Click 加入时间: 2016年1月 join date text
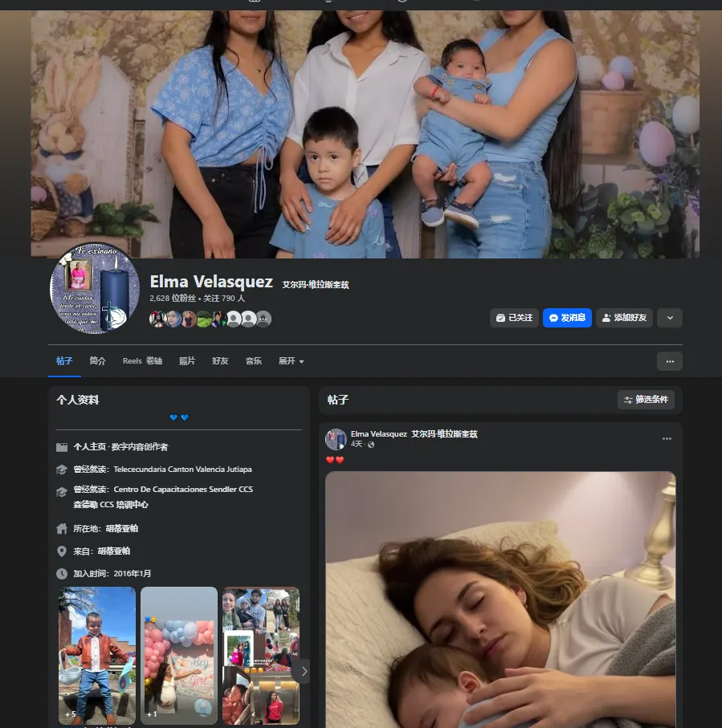Screen dimensions: 722x728 tap(112, 574)
